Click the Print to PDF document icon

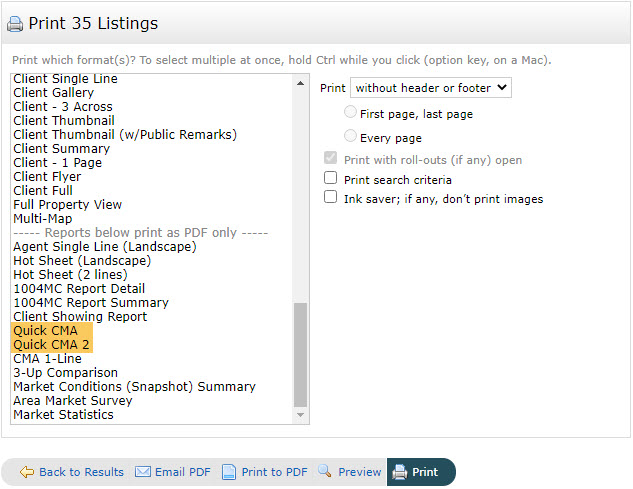[229, 472]
